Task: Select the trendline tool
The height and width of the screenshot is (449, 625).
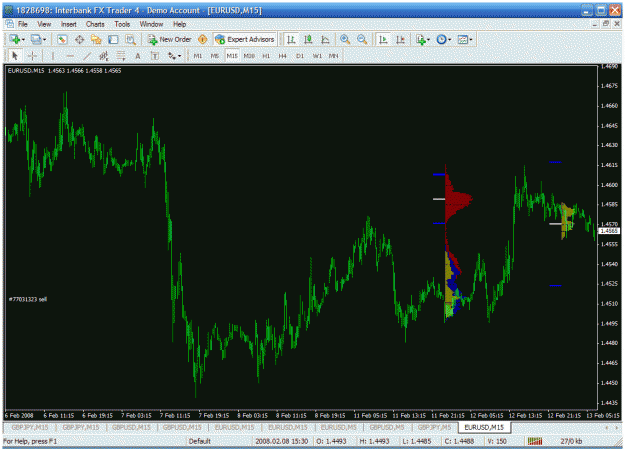Action: point(87,56)
